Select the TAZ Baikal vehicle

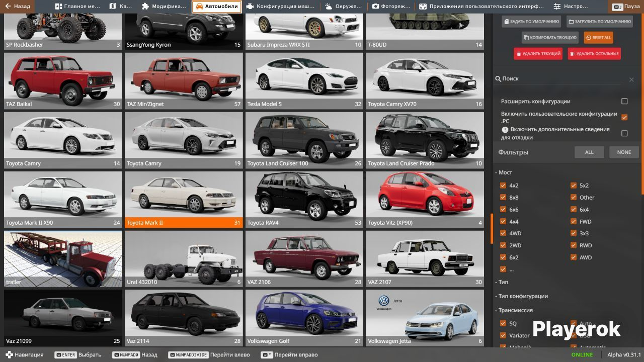(63, 80)
